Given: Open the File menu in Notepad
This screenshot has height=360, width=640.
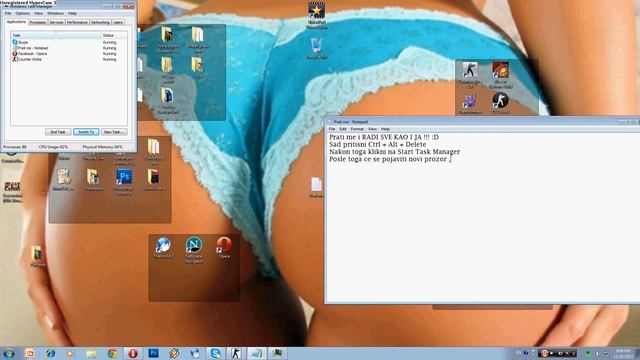Looking at the screenshot, I should coord(332,129).
